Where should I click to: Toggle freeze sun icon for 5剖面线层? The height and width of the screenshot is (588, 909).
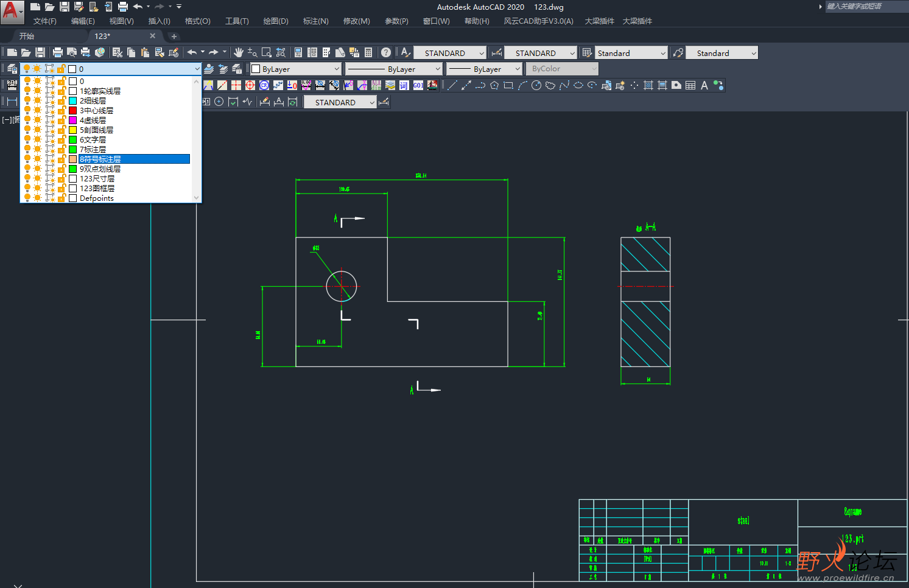pyautogui.click(x=38, y=130)
